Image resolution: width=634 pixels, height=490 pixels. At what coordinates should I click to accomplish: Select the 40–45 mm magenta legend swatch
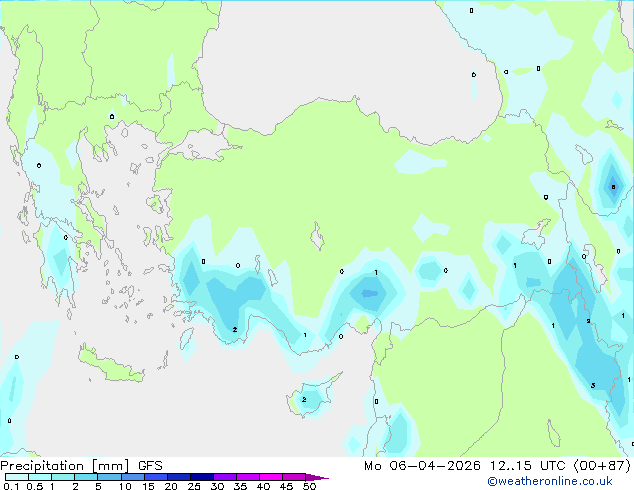tap(271, 477)
